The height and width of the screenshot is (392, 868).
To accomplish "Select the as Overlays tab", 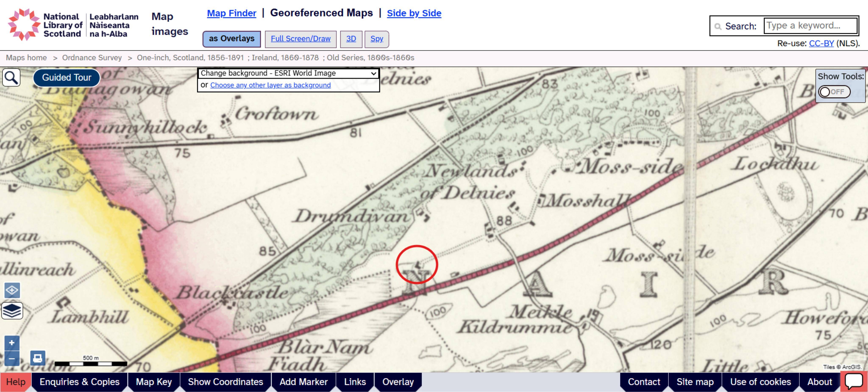I will 231,39.
